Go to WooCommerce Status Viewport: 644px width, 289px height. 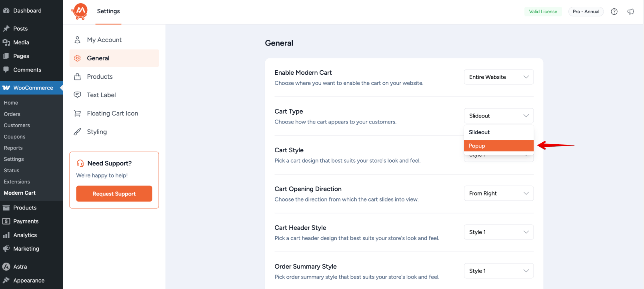coord(12,170)
